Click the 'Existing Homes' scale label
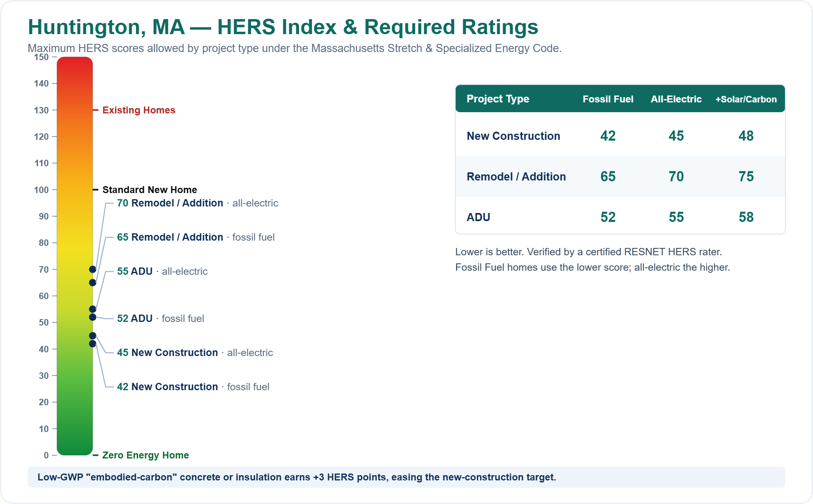This screenshot has width=813, height=504. (x=139, y=110)
